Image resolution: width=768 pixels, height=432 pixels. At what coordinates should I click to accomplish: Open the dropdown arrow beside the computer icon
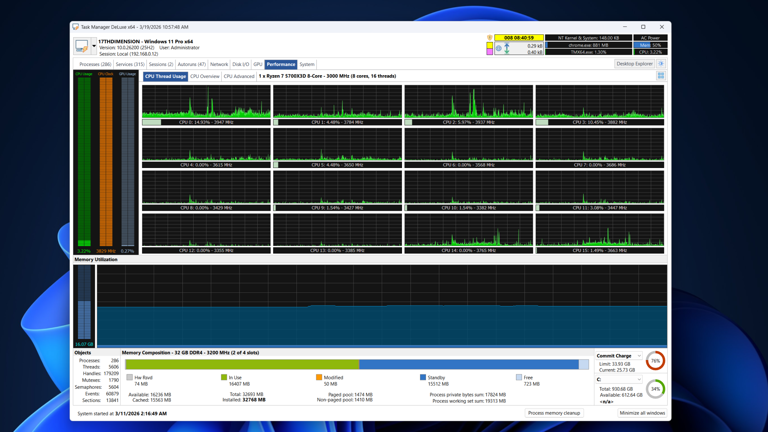click(x=94, y=46)
